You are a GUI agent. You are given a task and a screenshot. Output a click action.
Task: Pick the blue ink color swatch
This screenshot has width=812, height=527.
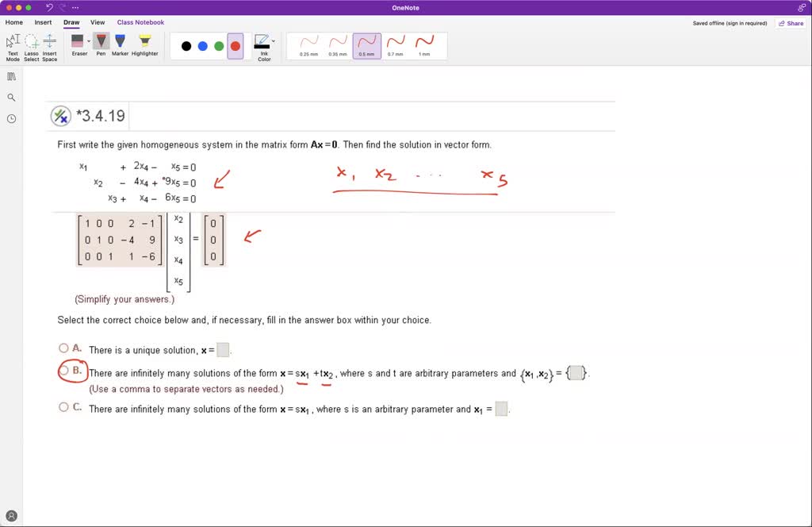[x=201, y=45]
